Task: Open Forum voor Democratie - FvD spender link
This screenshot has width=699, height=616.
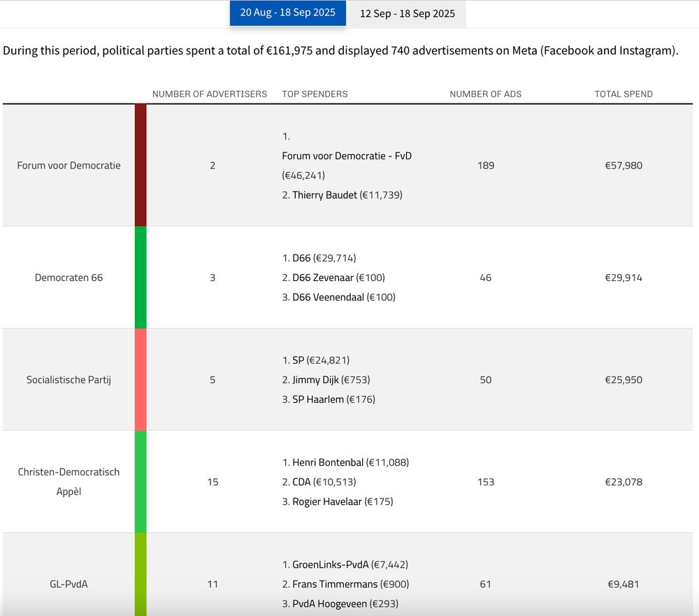Action: [x=347, y=156]
